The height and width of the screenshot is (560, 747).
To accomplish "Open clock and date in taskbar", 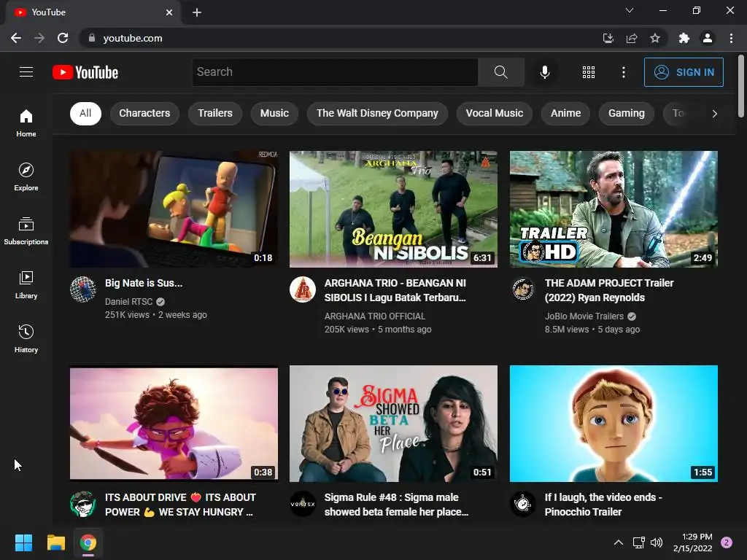I will pos(693,542).
